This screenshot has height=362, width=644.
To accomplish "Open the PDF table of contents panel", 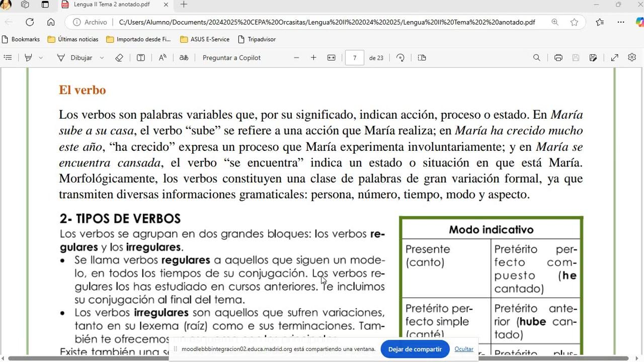I will pyautogui.click(x=8, y=58).
